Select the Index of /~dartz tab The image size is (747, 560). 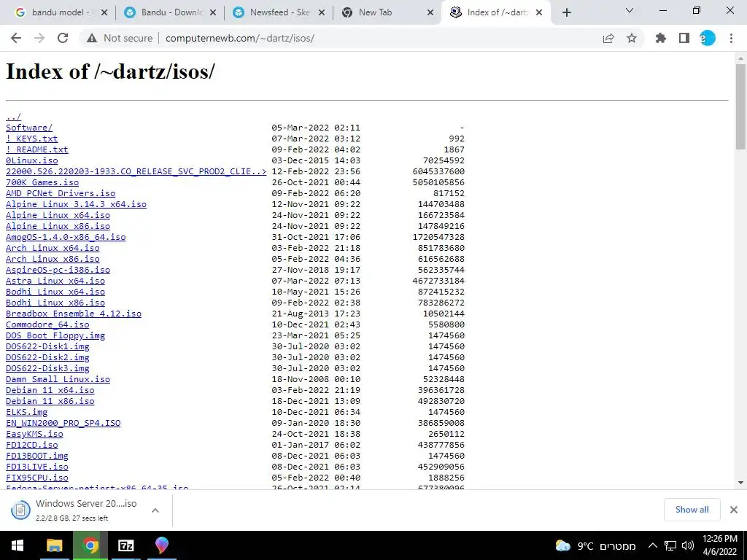click(x=495, y=12)
